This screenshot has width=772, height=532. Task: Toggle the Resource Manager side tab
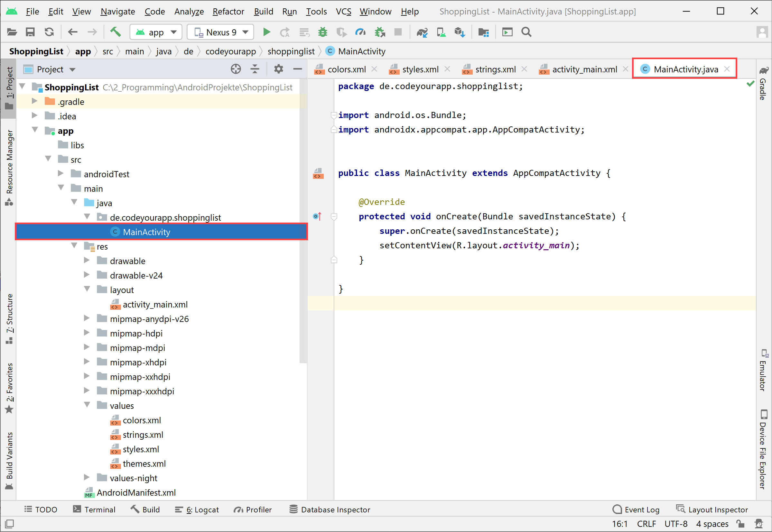9,168
